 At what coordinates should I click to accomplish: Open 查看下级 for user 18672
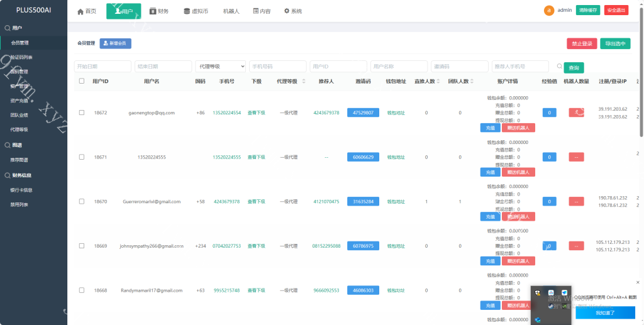[257, 113]
